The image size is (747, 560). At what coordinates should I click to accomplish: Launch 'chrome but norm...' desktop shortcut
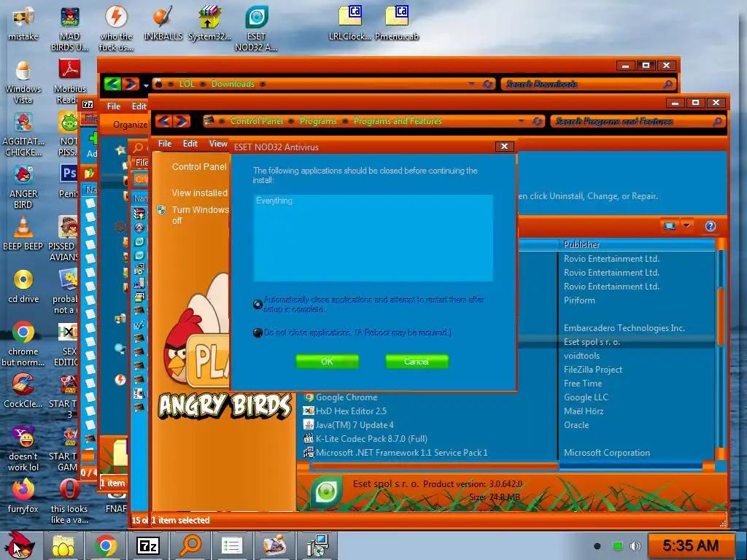tap(23, 344)
